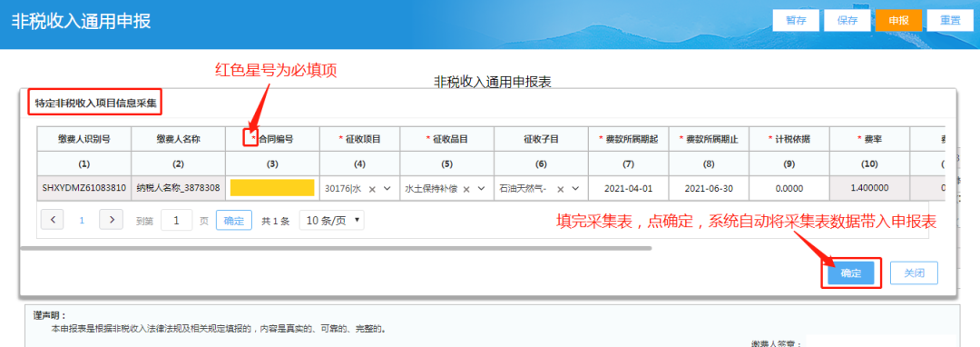The width and height of the screenshot is (980, 347).
Task: Click the 特定非税收入项目信息采集 dialog title
Action: point(95,103)
